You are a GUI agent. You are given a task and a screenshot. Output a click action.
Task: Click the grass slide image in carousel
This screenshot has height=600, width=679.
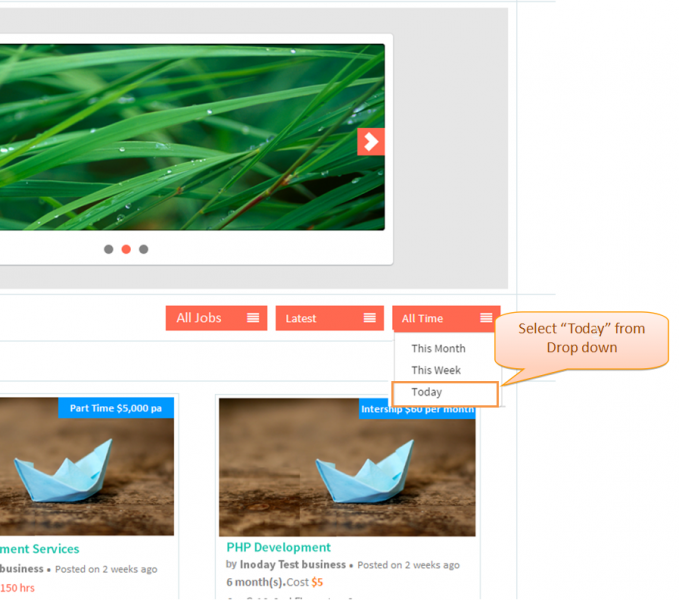coord(192,137)
